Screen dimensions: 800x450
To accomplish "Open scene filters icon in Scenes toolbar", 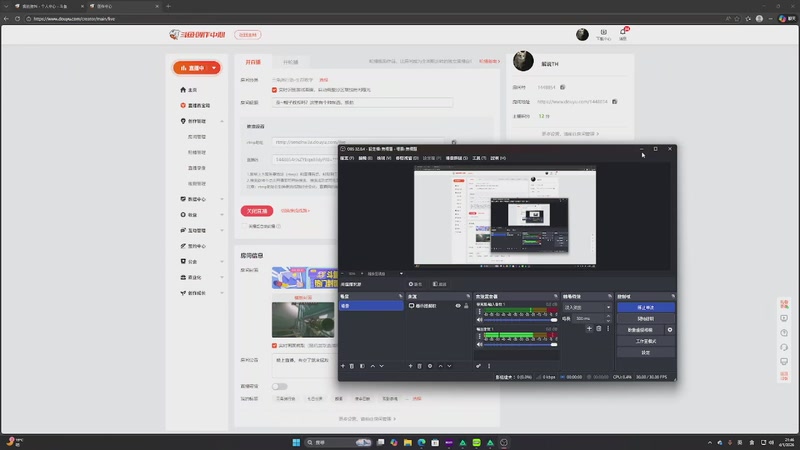I will tap(362, 366).
